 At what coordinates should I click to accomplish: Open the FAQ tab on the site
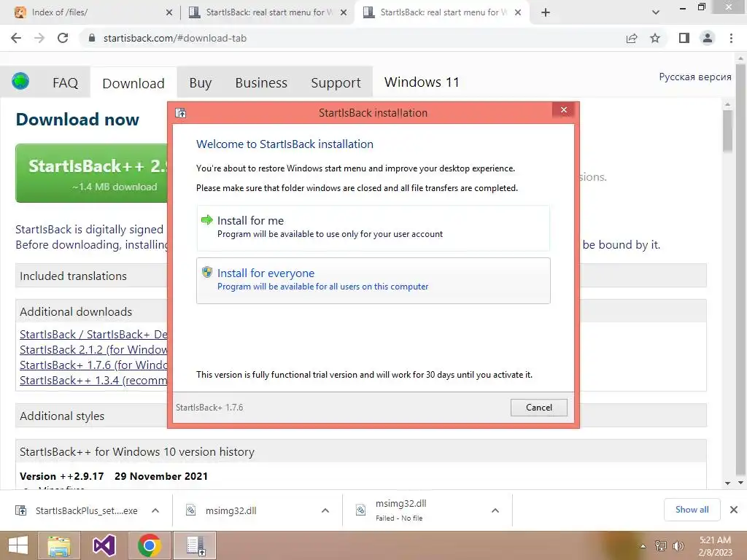point(65,83)
